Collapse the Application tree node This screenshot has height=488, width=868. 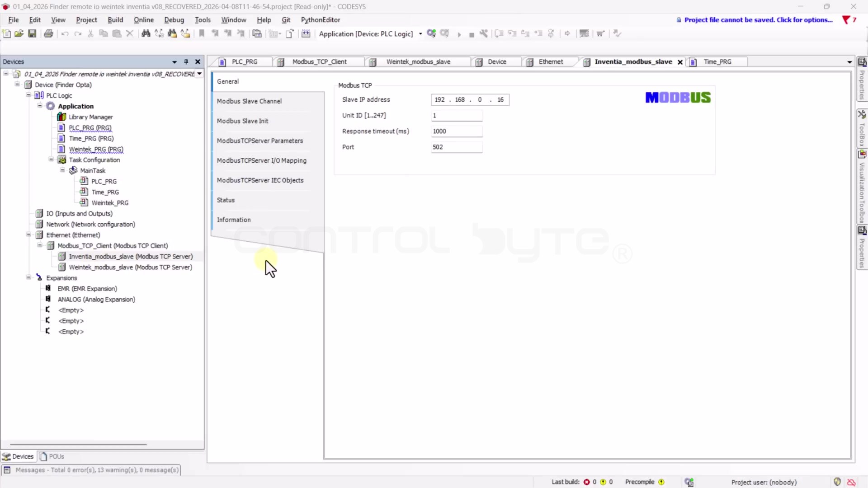pos(40,106)
